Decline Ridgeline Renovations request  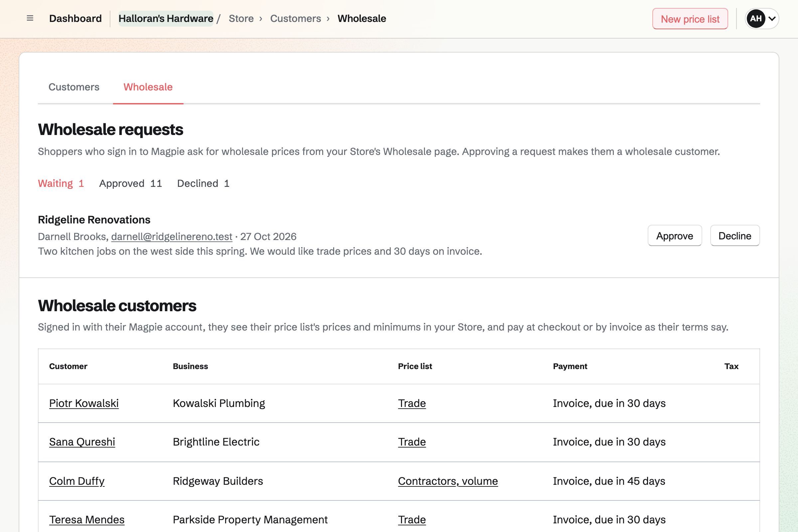tap(735, 236)
